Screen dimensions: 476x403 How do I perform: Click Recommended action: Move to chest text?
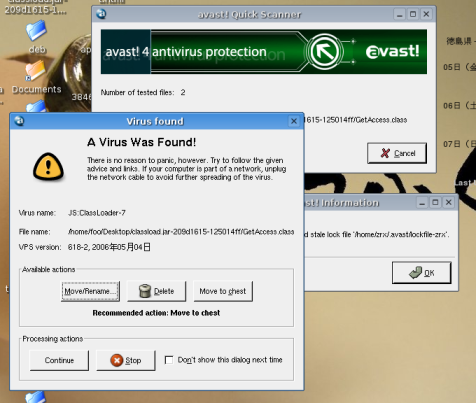(x=156, y=313)
